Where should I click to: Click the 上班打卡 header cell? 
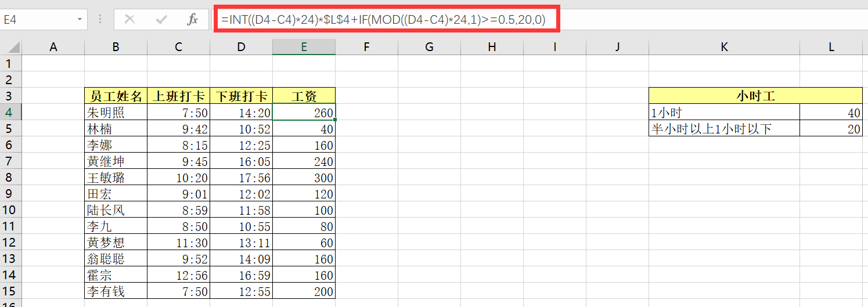[179, 96]
